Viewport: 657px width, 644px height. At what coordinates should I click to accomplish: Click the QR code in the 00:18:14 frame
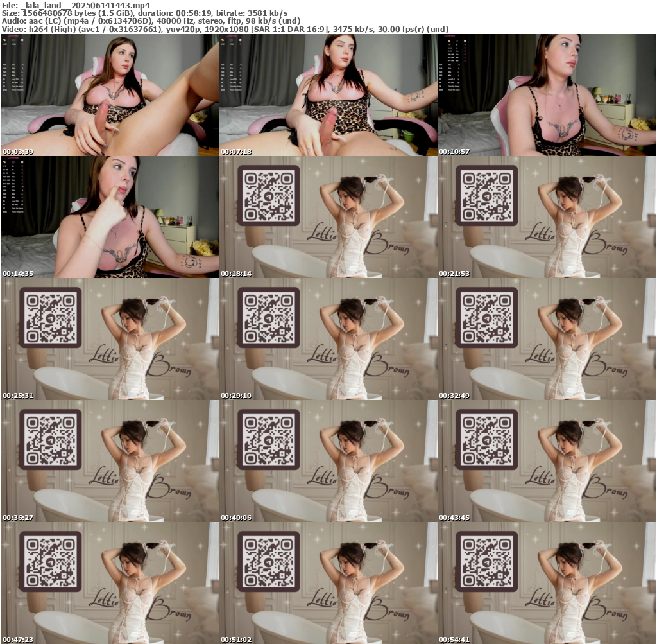268,196
